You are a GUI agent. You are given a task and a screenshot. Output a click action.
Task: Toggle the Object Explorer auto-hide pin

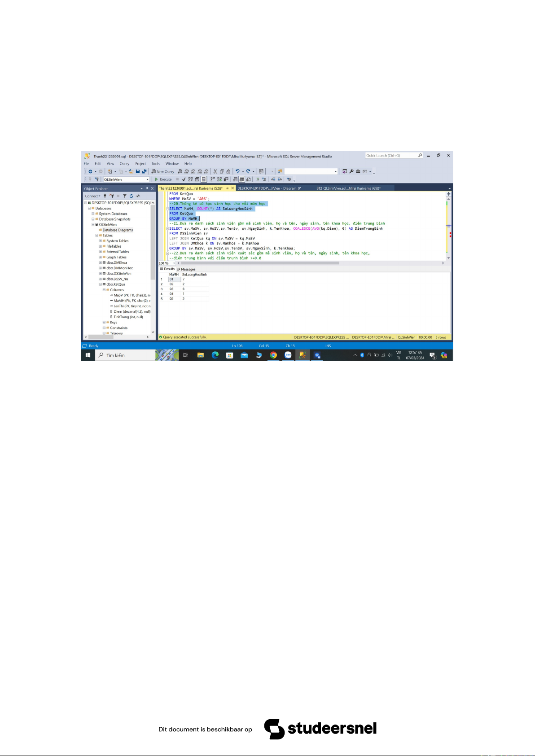[147, 188]
